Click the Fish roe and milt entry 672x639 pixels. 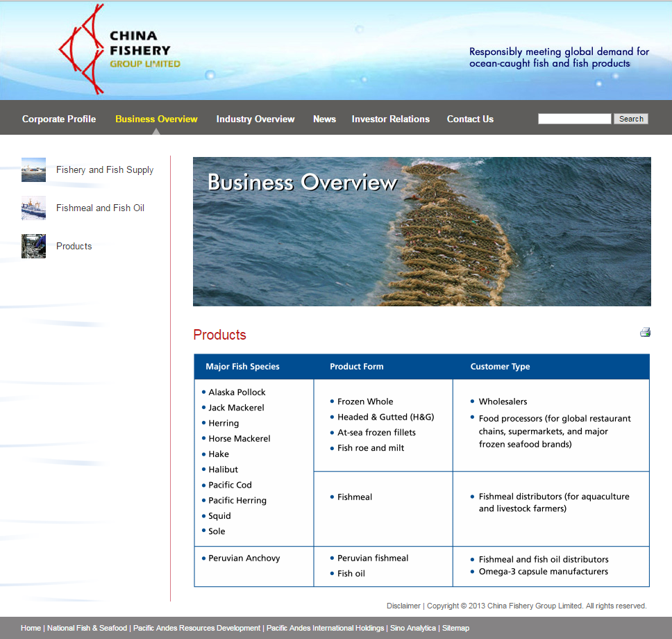[371, 448]
